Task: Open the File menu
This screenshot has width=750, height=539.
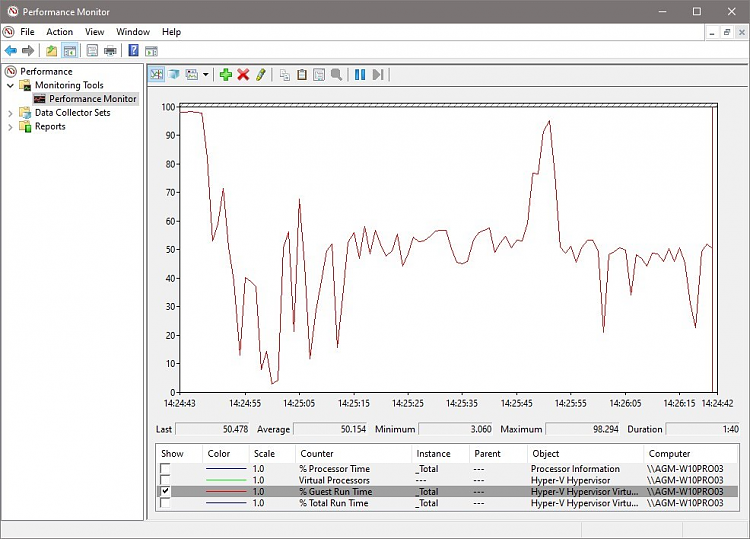Action: (x=27, y=32)
